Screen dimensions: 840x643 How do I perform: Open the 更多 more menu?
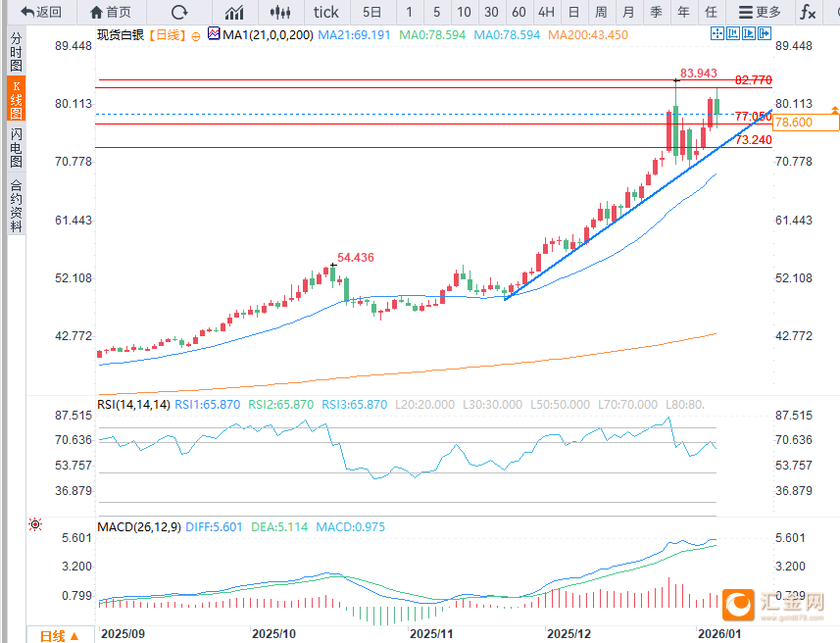(x=760, y=12)
